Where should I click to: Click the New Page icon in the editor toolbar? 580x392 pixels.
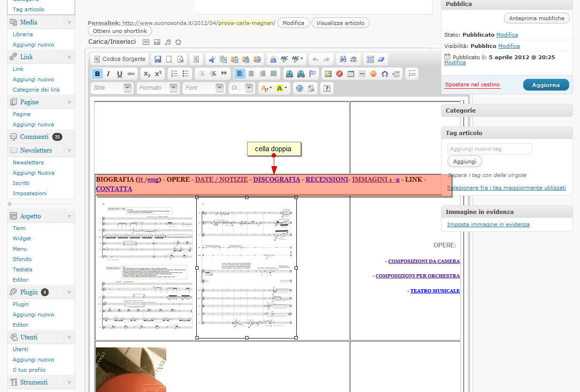169,59
